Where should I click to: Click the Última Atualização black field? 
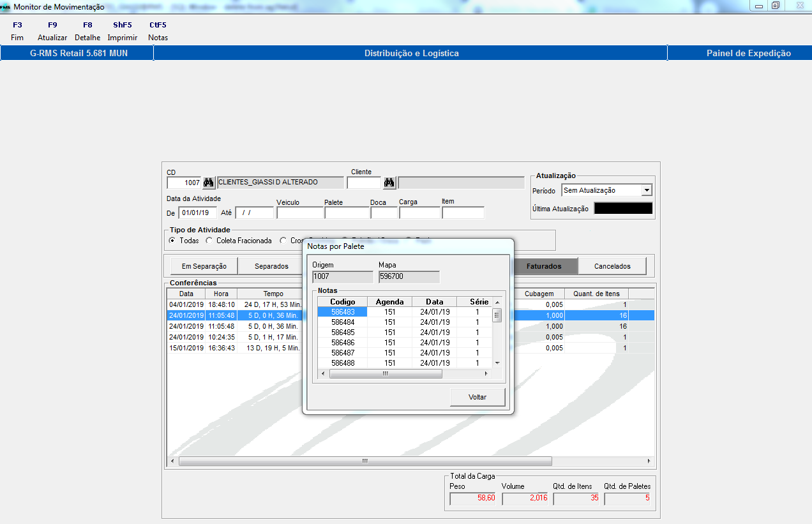coord(623,209)
